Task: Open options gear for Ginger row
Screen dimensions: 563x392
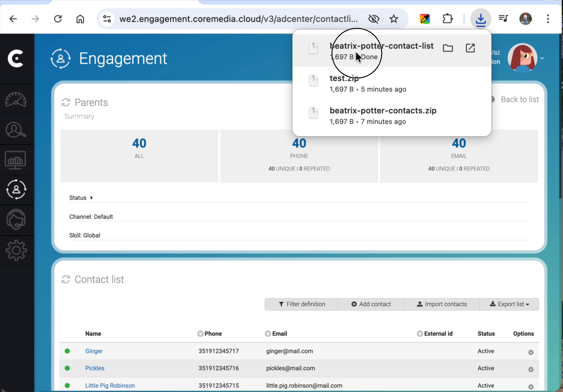Action: (531, 352)
